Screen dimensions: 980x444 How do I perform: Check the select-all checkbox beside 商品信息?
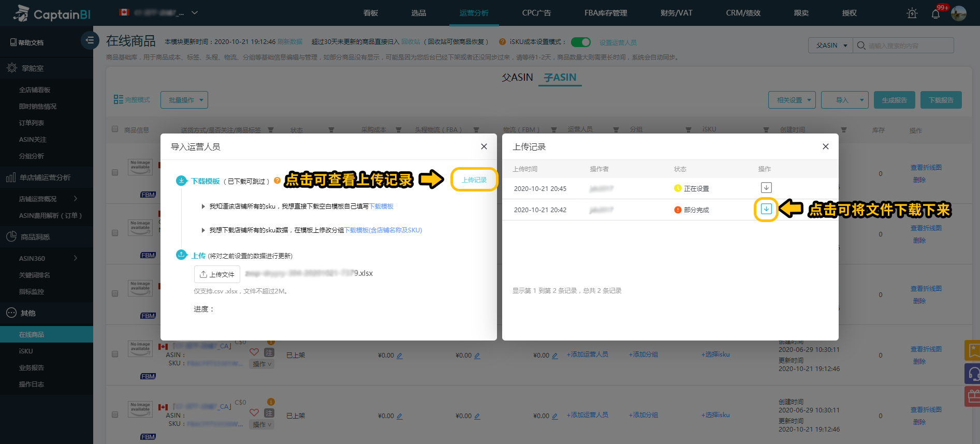coord(115,129)
